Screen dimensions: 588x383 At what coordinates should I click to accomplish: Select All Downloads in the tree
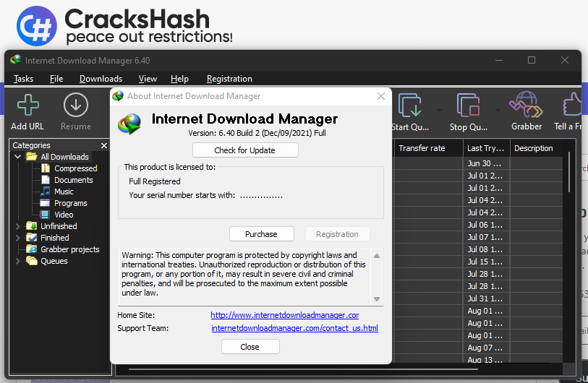[x=64, y=157]
